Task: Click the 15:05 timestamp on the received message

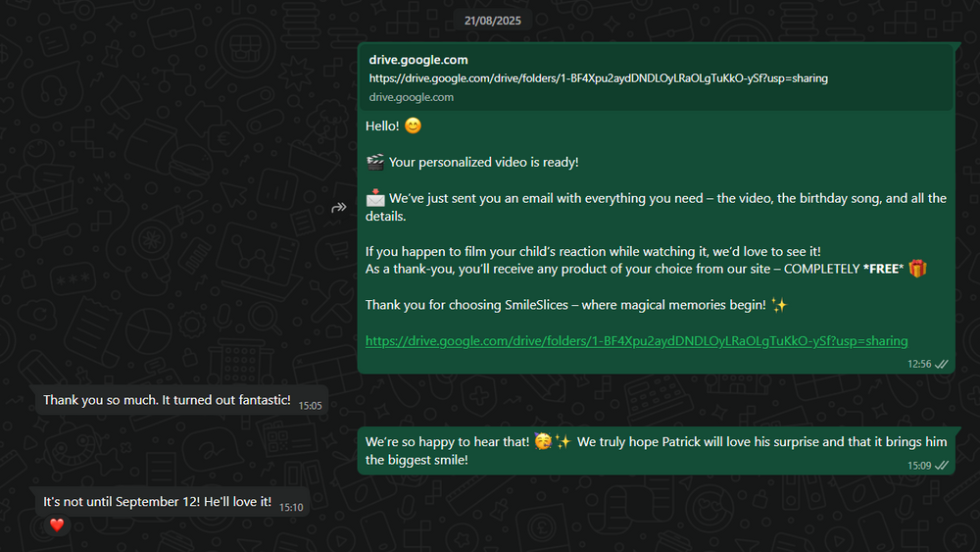Action: pyautogui.click(x=311, y=405)
